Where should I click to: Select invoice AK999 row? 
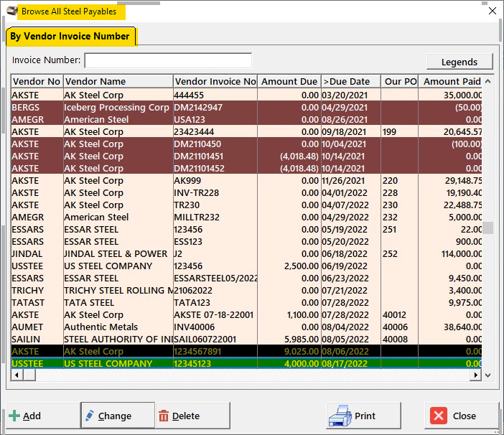246,181
